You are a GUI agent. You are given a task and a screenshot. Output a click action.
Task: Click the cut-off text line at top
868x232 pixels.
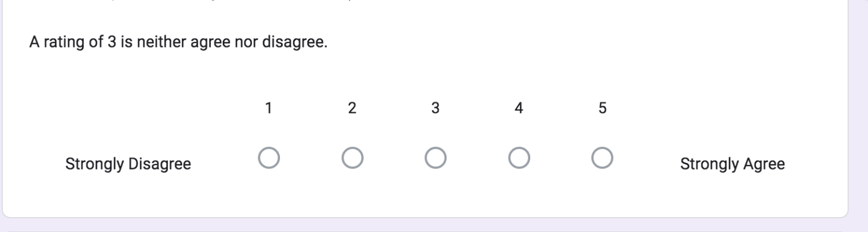pyautogui.click(x=172, y=2)
